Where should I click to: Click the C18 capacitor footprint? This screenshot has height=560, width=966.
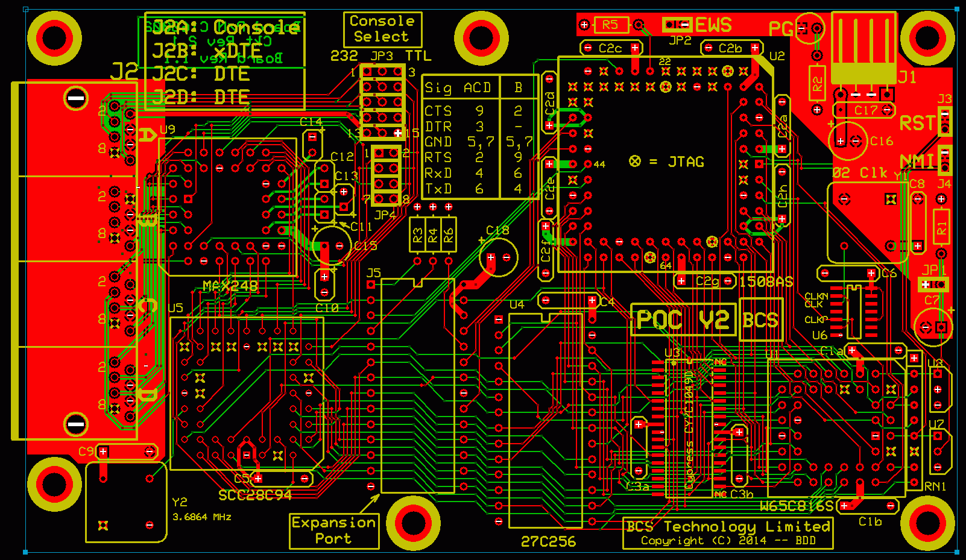(x=499, y=257)
